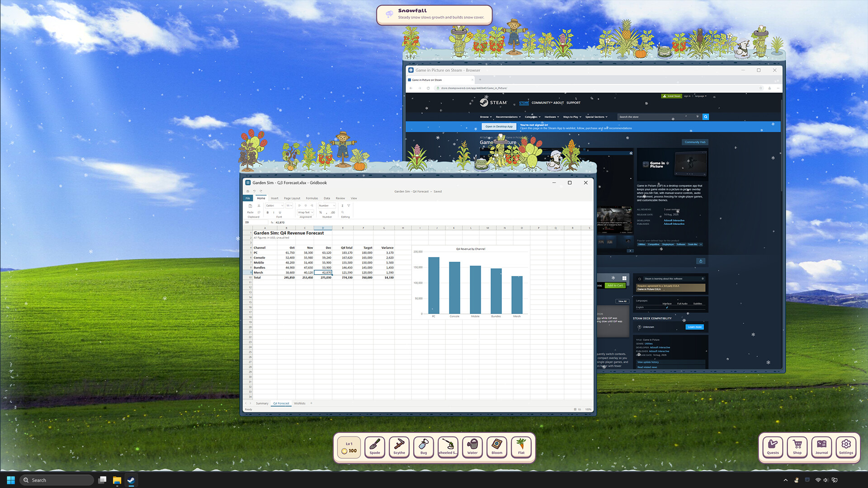This screenshot has width=868, height=488.
Task: Open File Explorer from the taskbar
Action: [x=117, y=480]
